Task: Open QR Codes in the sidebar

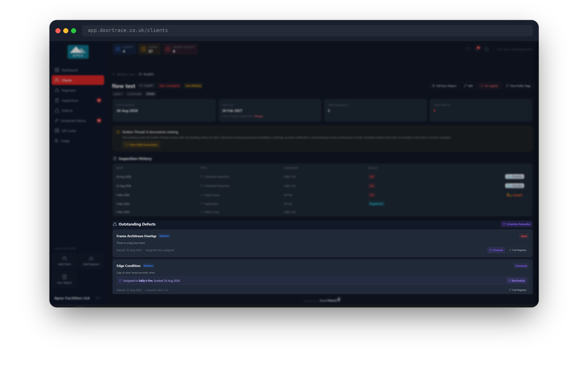Action: (x=78, y=131)
